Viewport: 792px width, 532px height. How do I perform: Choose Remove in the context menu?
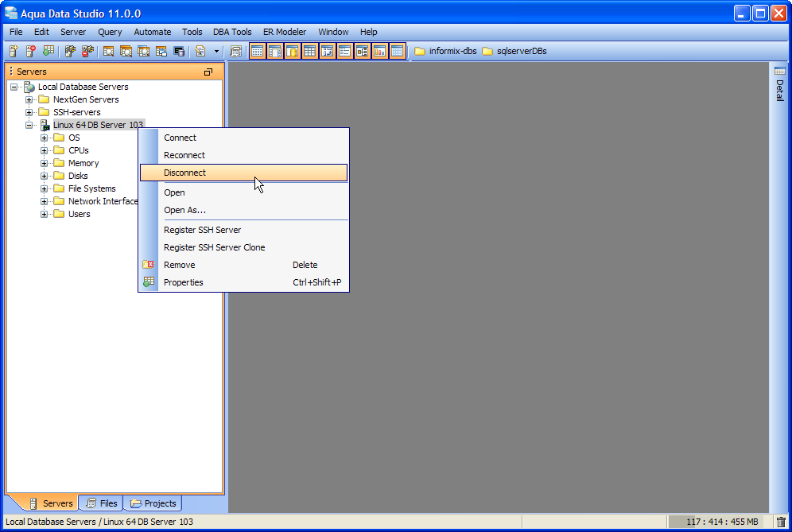coord(243,265)
